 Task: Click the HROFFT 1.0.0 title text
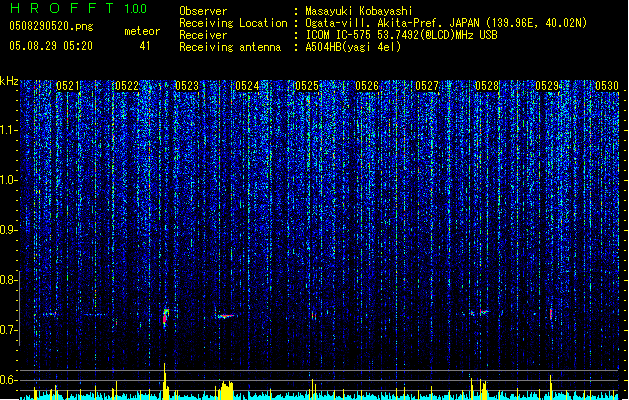pos(78,8)
